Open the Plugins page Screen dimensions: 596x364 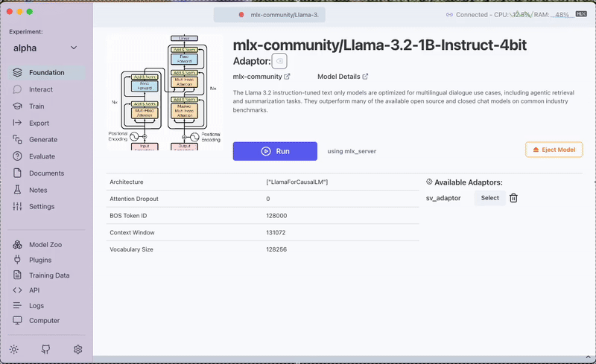click(40, 260)
